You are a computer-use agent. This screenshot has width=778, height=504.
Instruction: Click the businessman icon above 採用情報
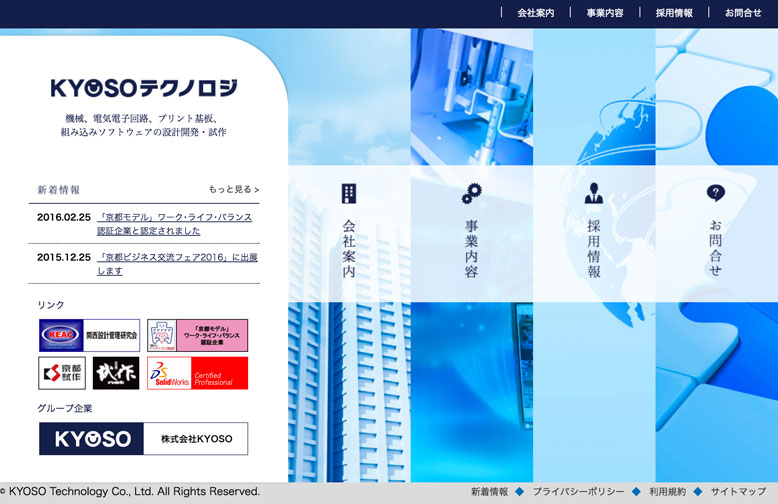click(x=594, y=193)
